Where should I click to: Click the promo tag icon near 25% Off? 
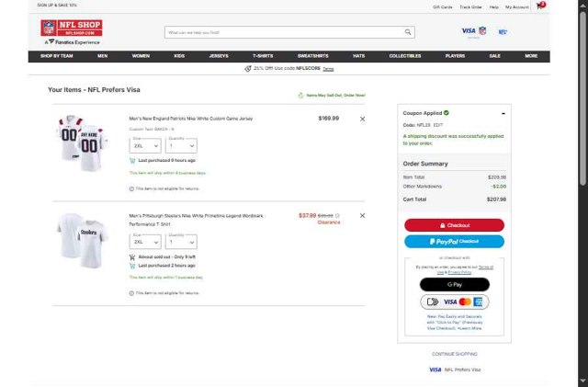coord(248,69)
